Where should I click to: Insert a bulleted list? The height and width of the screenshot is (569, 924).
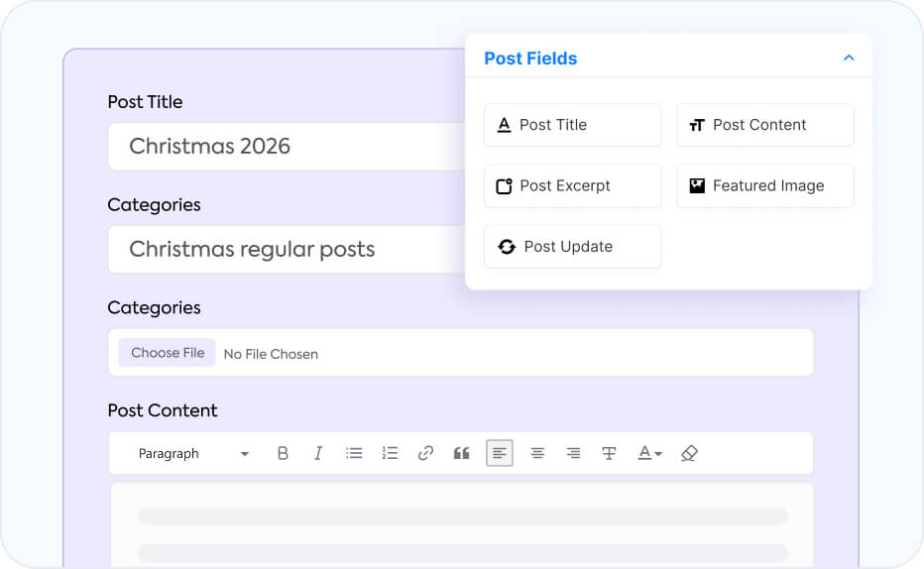[354, 453]
